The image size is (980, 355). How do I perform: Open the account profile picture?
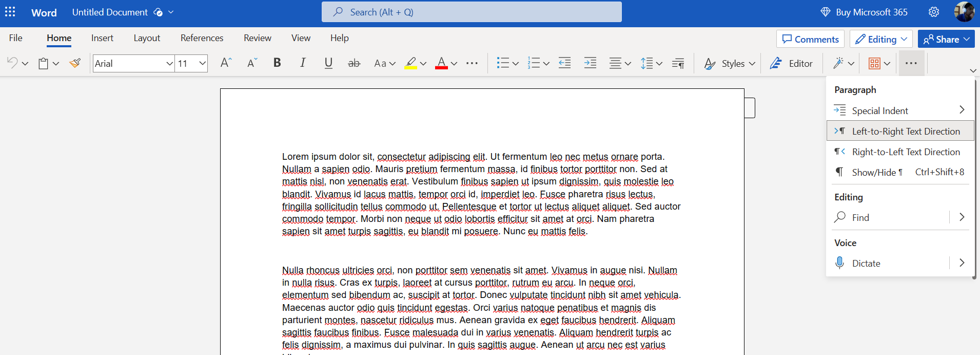pos(964,12)
